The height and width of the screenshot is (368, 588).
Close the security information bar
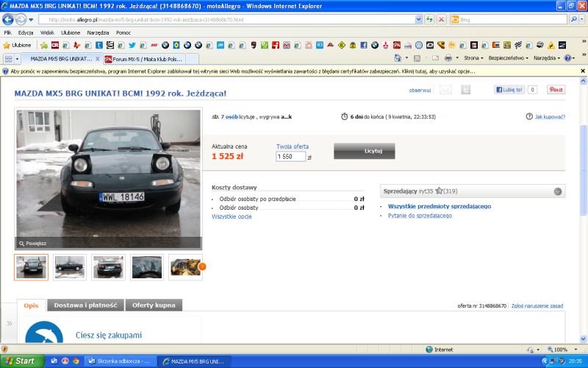pyautogui.click(x=583, y=71)
